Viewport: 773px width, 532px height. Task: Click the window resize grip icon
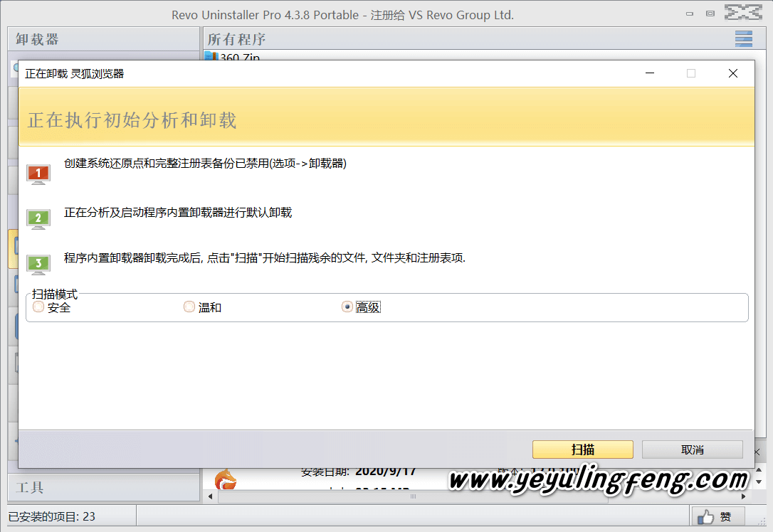(762, 521)
